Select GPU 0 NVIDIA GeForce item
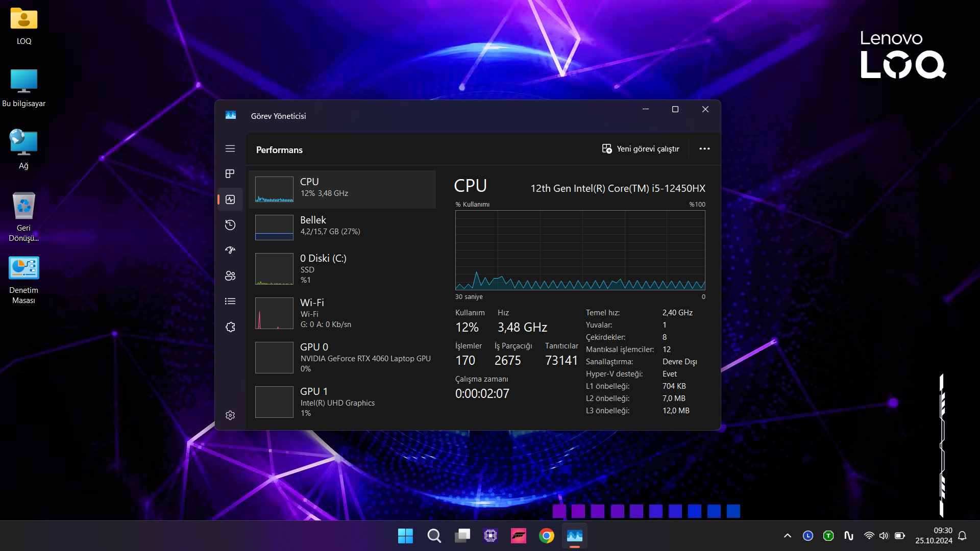Screen dimensions: 980x551 [x=342, y=358]
